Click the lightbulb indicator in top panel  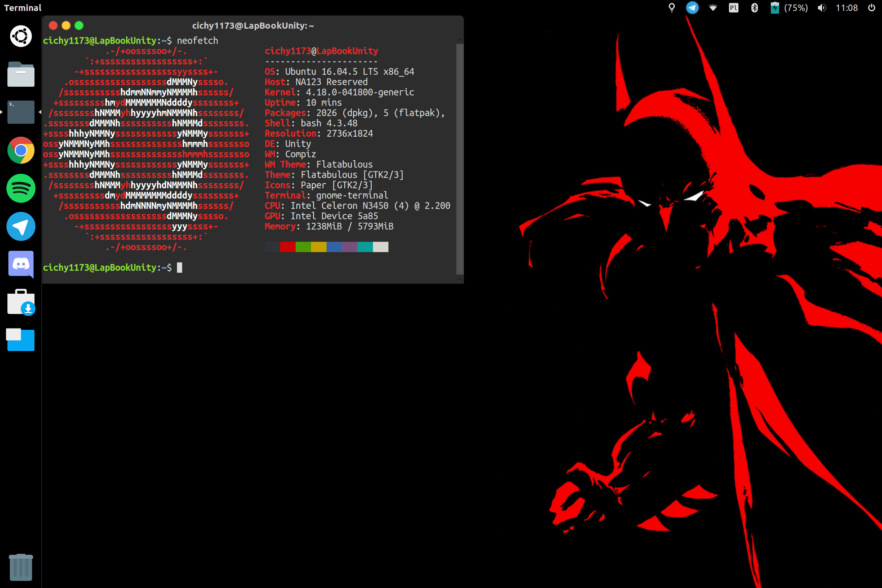[671, 8]
